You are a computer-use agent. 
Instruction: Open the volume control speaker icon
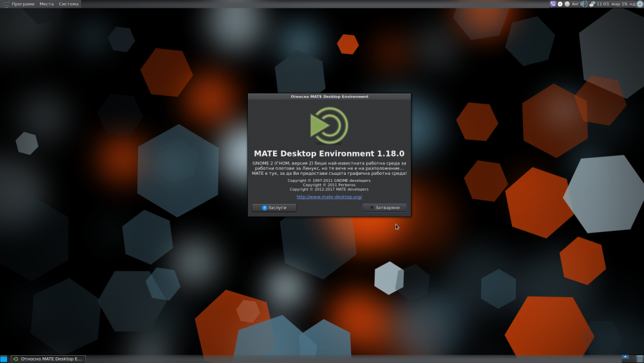[584, 4]
